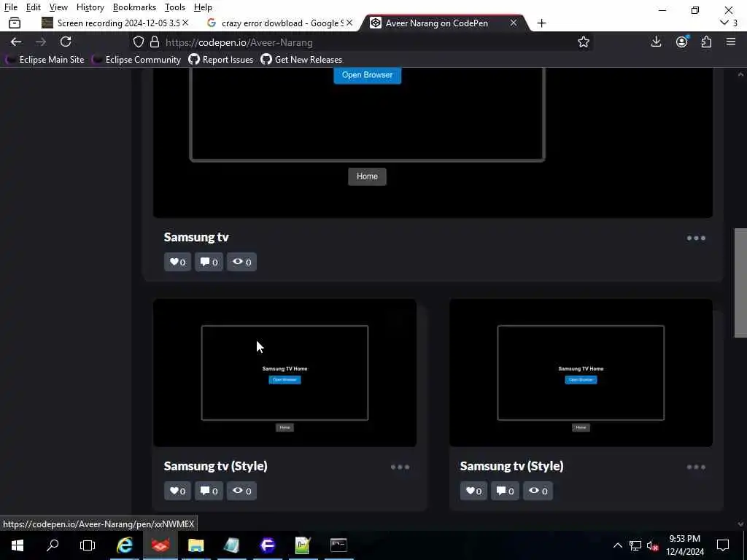Open the Bookmarks menu
747x560 pixels.
pyautogui.click(x=134, y=7)
